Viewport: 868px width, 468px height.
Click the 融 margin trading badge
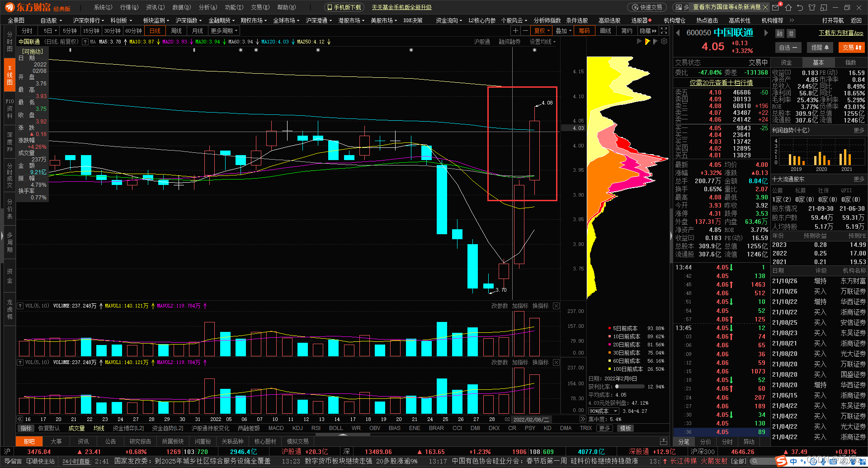pyautogui.click(x=779, y=33)
